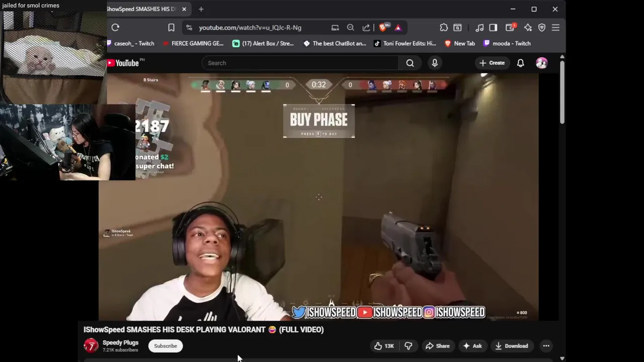Click the page search panel icon in toolbar

(x=457, y=28)
